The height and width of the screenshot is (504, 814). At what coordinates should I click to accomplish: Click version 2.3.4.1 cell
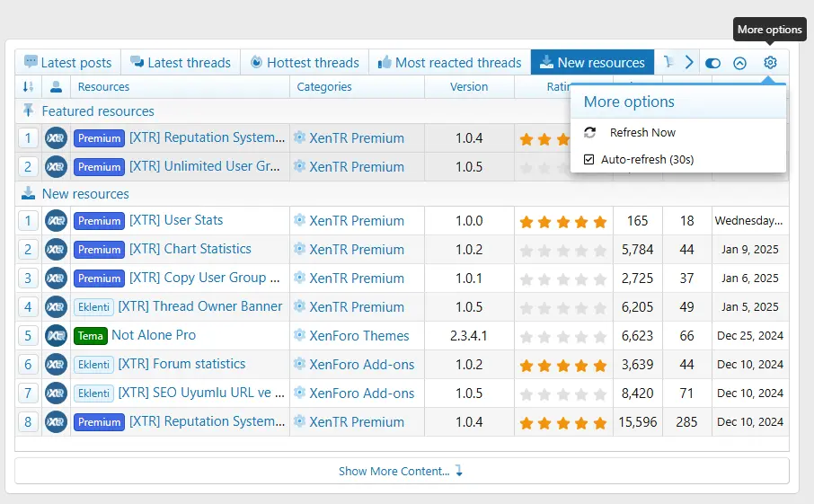(469, 336)
